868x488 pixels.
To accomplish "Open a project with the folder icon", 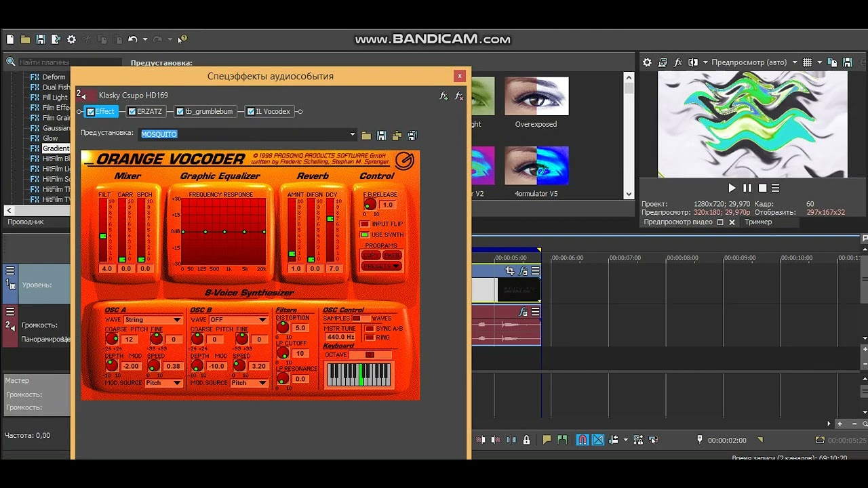I will point(25,40).
